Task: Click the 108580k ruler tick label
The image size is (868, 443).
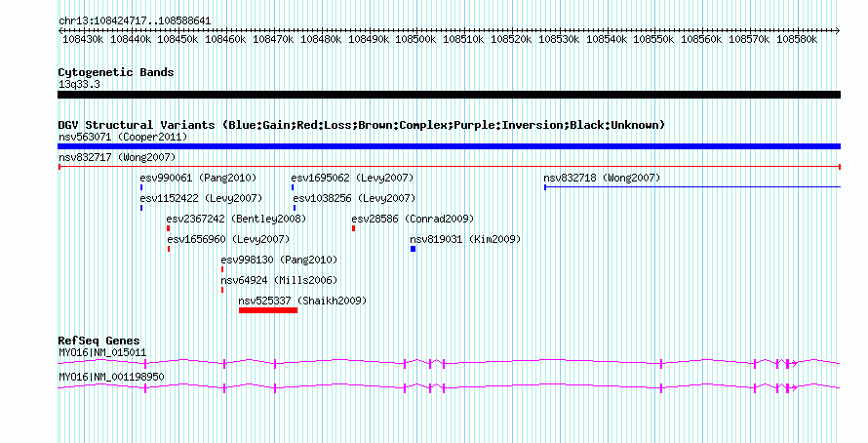Action: 797,39
